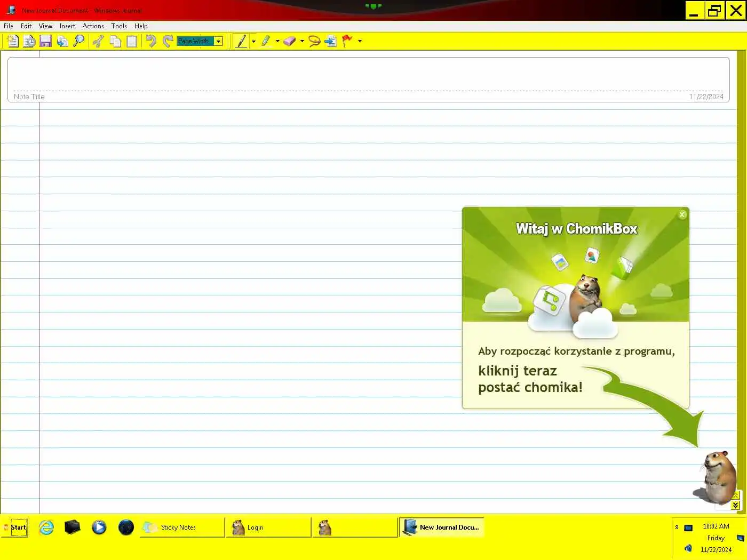The width and height of the screenshot is (747, 560).
Task: Click previous page double-arrow button
Action: click(736, 495)
